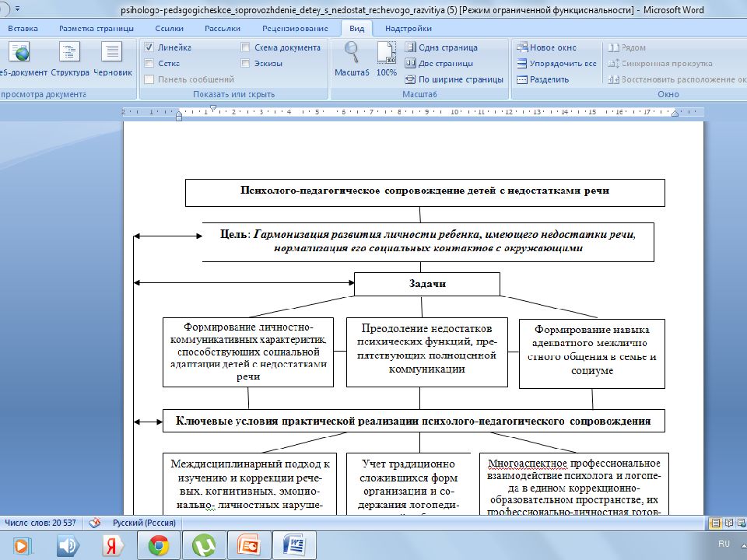The image size is (747, 560).
Task: Open Google Chrome from the taskbar
Action: 159,545
